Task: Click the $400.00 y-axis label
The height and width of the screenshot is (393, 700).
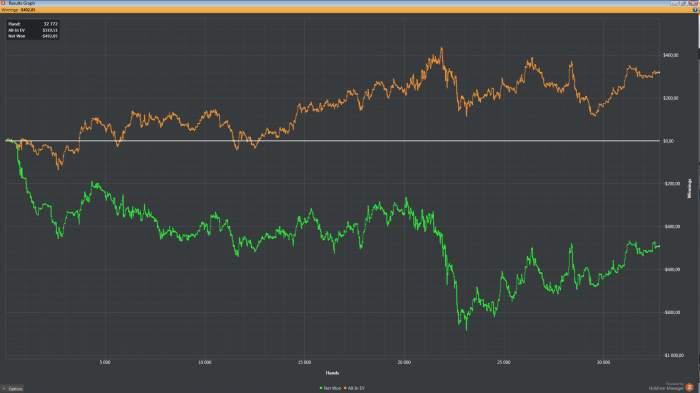Action: (x=671, y=55)
